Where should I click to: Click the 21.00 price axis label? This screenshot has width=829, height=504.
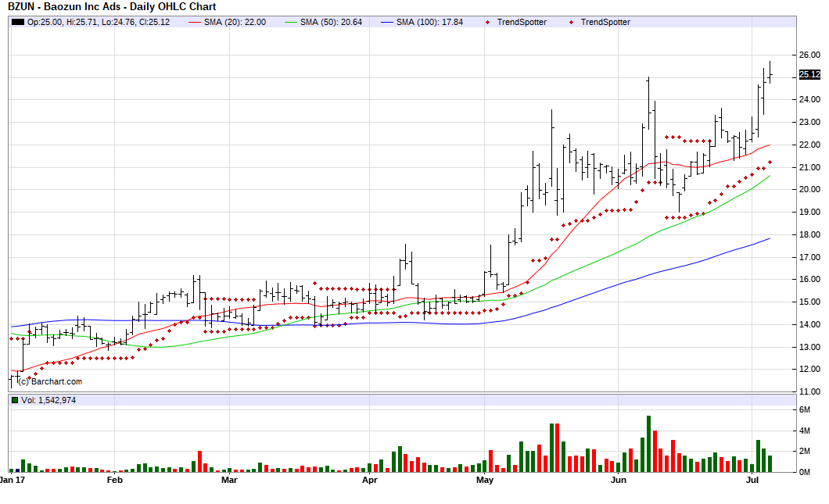pos(809,167)
